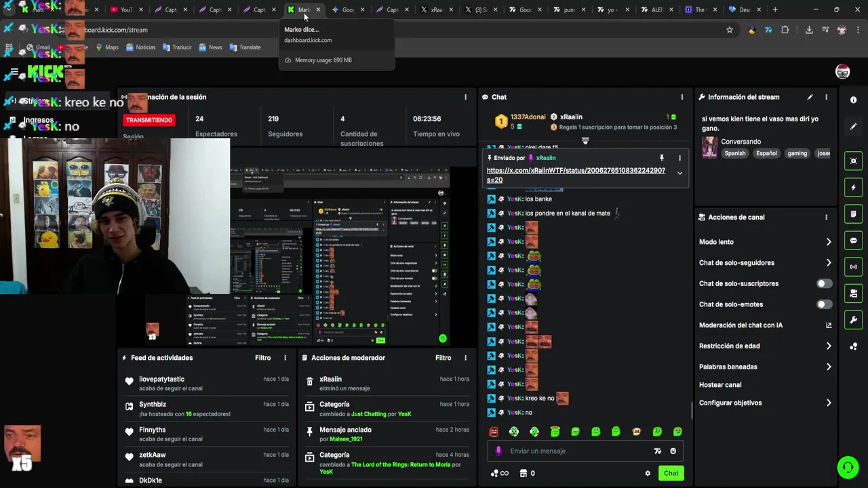
Task: Toggle Chat de solo-emotes switch
Action: click(x=824, y=304)
